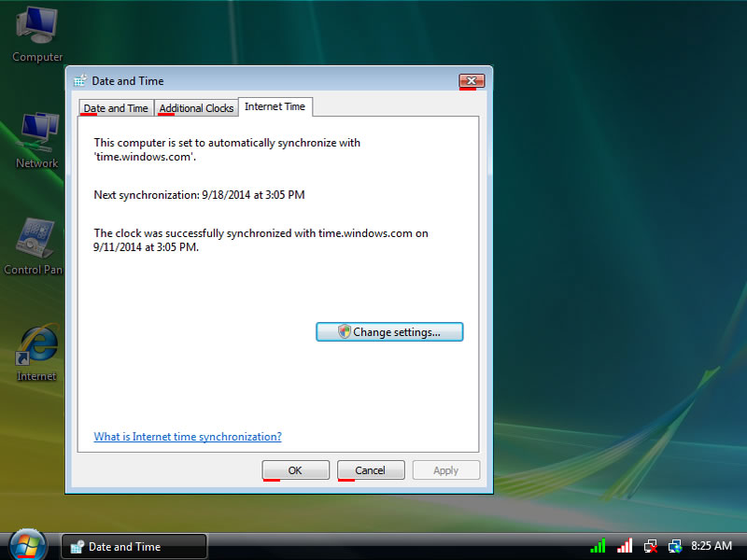This screenshot has width=747, height=560.
Task: Launch the Internet Explorer desktop shortcut
Action: click(37, 350)
